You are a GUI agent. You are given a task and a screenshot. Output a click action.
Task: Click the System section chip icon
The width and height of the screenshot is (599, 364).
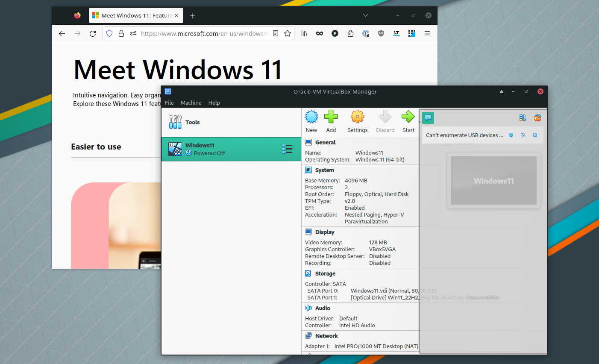click(x=308, y=170)
